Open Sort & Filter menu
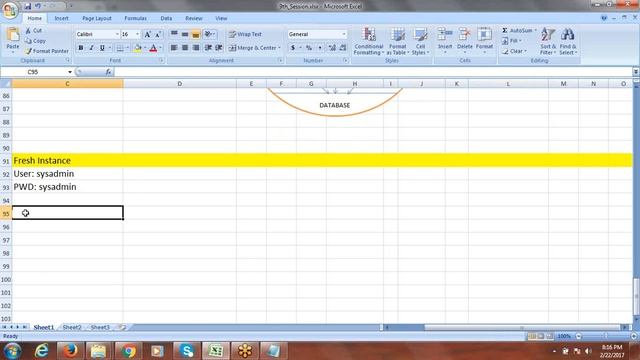This screenshot has width=640, height=360. [548, 41]
